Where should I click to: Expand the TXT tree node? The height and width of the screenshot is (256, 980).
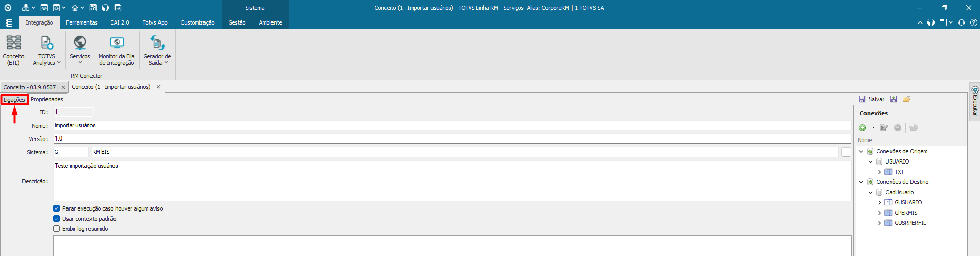[880, 172]
